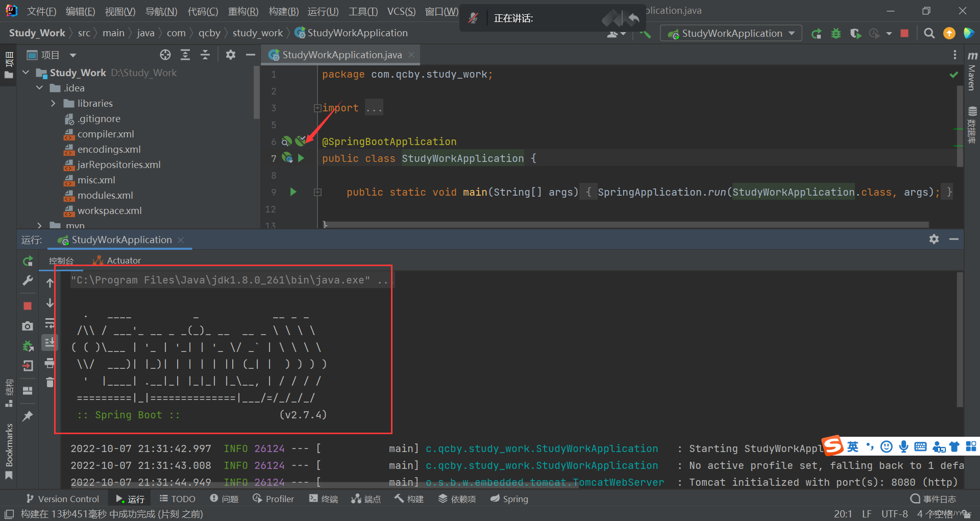Toggle the Bookmarks side panel
Image resolution: width=980 pixels, height=521 pixels.
(9, 451)
